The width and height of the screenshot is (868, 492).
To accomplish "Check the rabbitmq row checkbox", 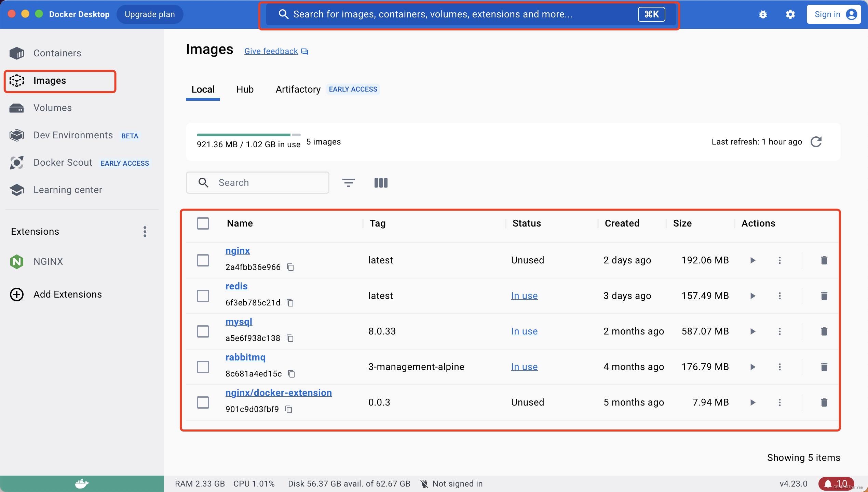I will coord(203,367).
